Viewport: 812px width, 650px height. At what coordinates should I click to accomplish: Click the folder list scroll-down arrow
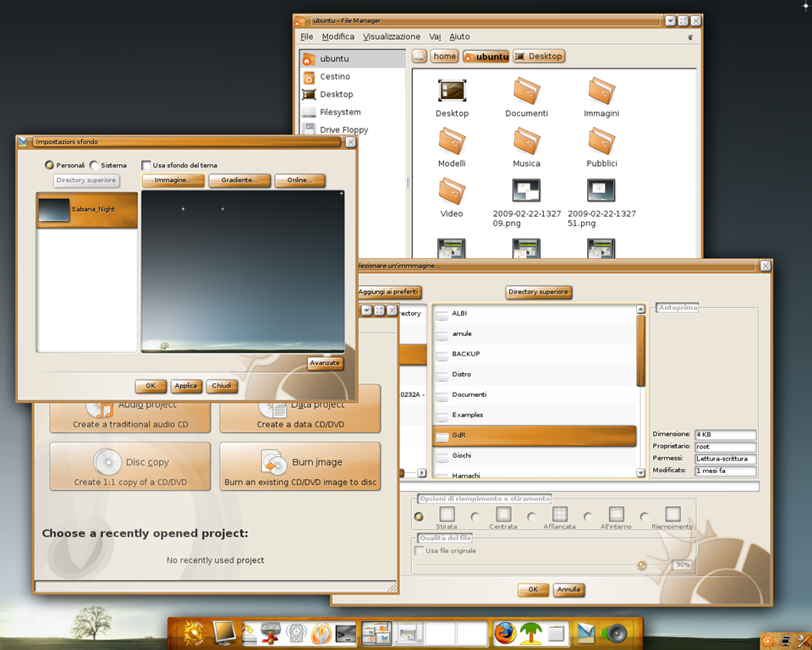point(640,473)
